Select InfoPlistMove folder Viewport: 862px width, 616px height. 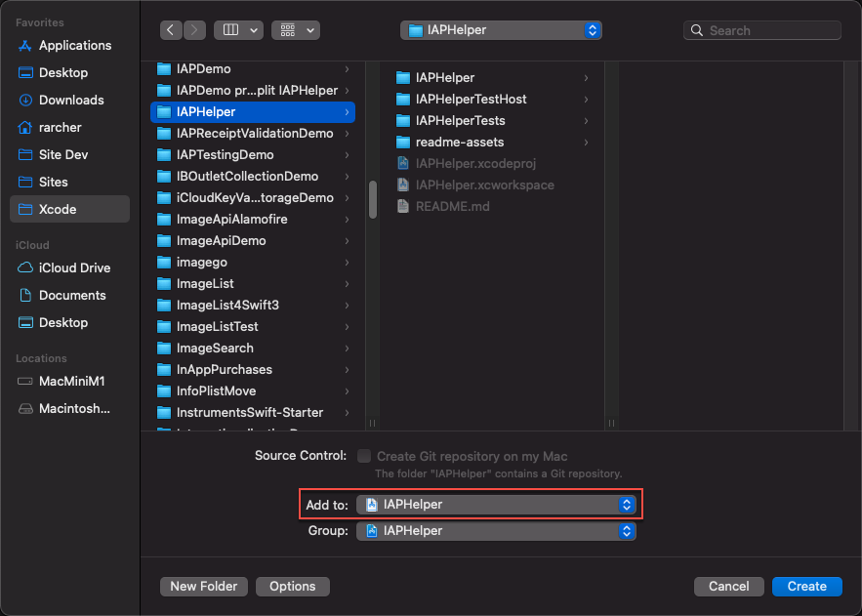[253, 391]
